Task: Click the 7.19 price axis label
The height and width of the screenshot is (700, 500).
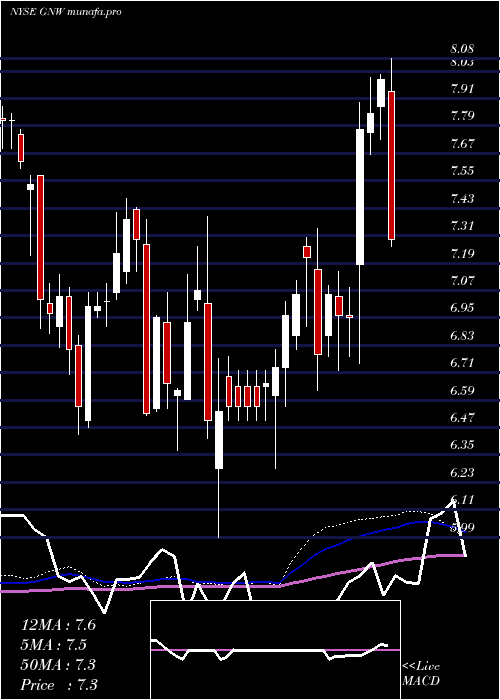Action: 462,254
